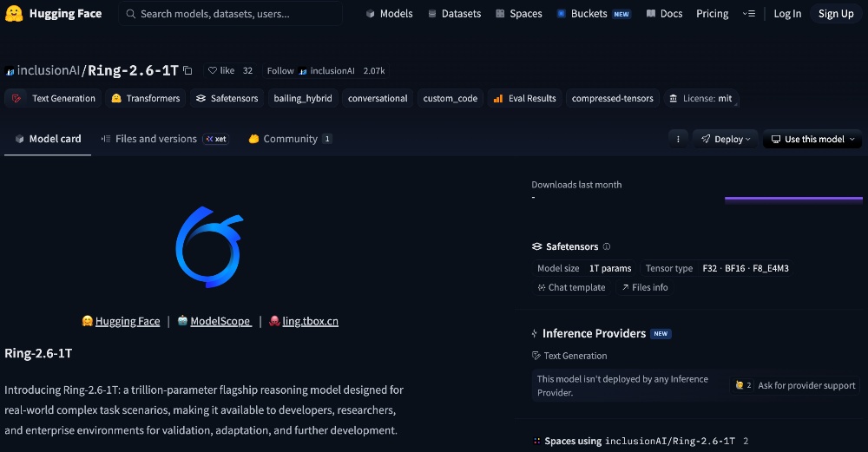868x452 pixels.
Task: Click the Hugging Face logo emoji
Action: pyautogui.click(x=14, y=13)
